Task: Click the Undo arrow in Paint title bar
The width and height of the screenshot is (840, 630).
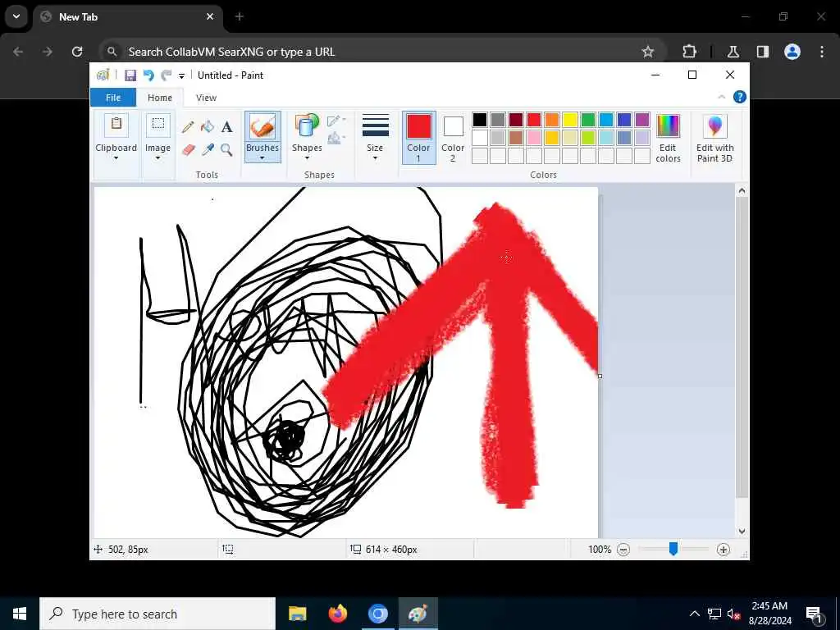Action: [x=148, y=75]
